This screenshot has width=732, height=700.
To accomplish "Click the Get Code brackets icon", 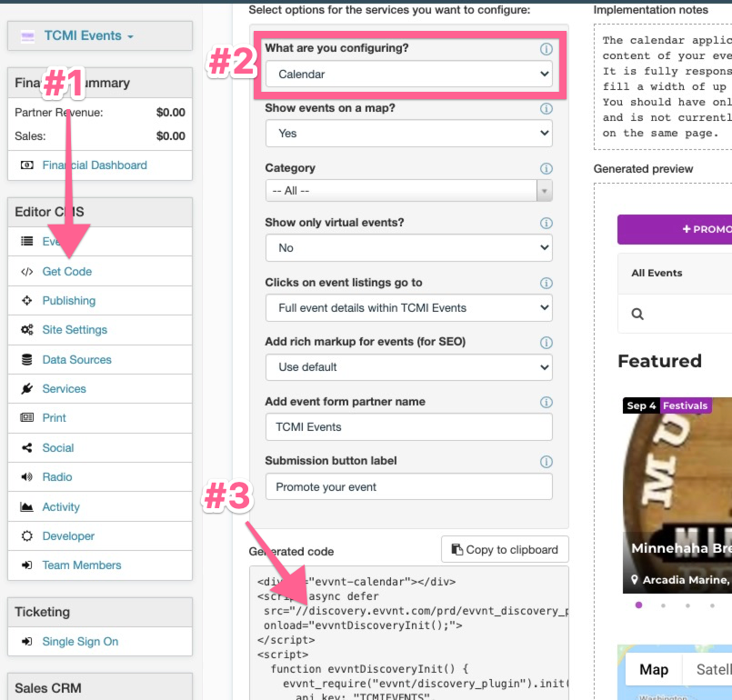I will pyautogui.click(x=27, y=272).
